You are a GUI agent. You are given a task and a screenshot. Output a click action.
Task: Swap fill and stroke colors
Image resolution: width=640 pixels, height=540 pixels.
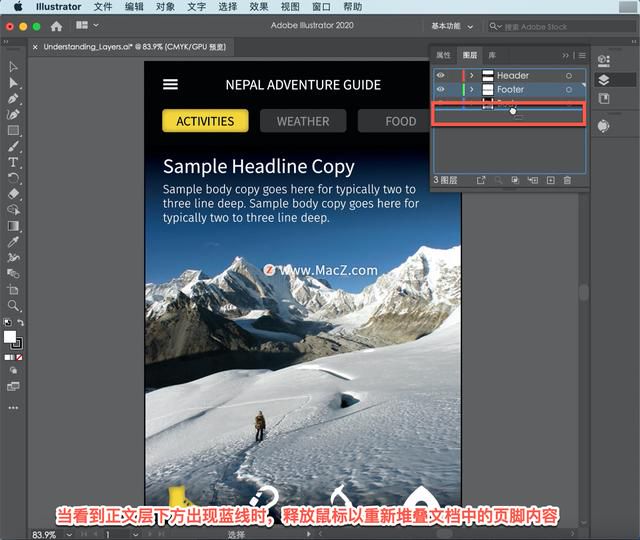[20, 322]
